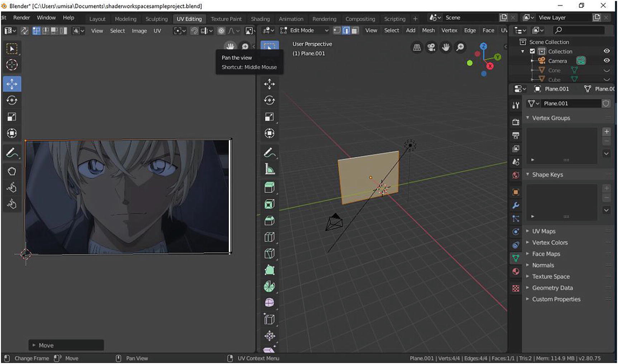Image resolution: width=618 pixels, height=364 pixels.
Task: Select the Bevel tool
Action: (269, 221)
